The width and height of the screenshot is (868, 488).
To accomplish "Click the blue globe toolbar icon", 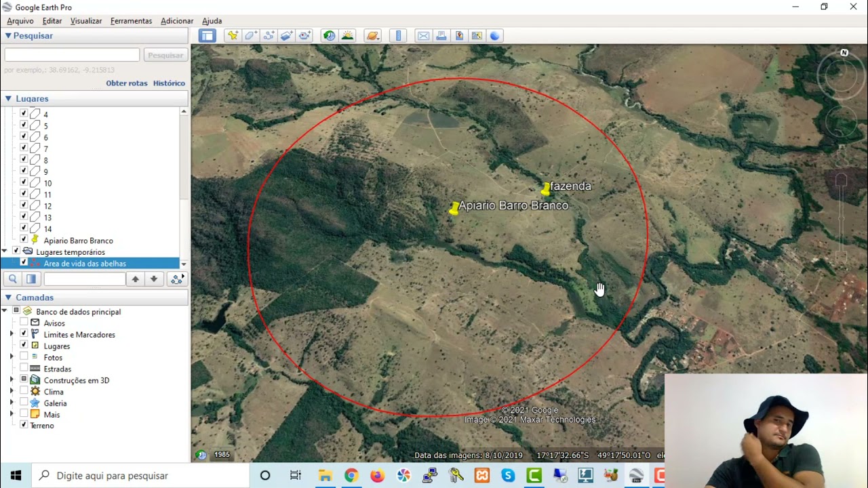I will click(495, 36).
